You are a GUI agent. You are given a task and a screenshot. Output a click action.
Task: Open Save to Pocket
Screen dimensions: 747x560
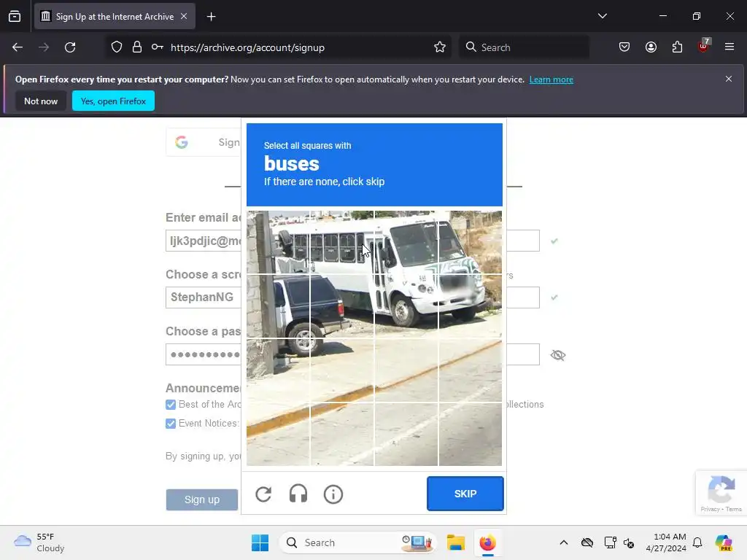624,47
